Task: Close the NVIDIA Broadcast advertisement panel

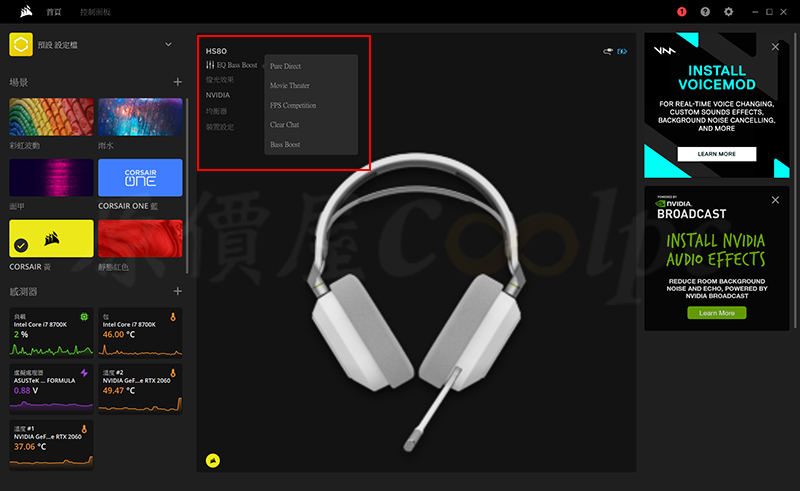Action: tap(776, 200)
